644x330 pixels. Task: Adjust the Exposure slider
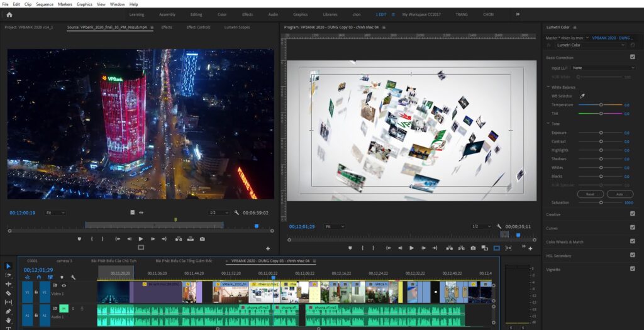[x=601, y=133]
